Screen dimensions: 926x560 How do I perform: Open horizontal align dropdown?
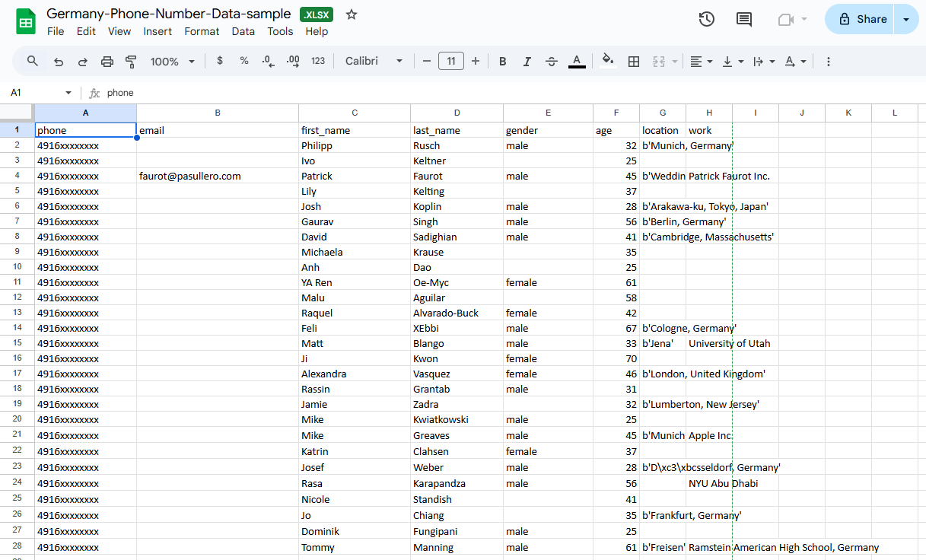(x=702, y=62)
